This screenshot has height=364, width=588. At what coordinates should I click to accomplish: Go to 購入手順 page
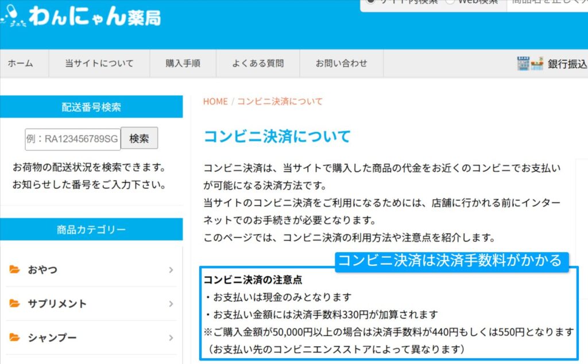[183, 63]
